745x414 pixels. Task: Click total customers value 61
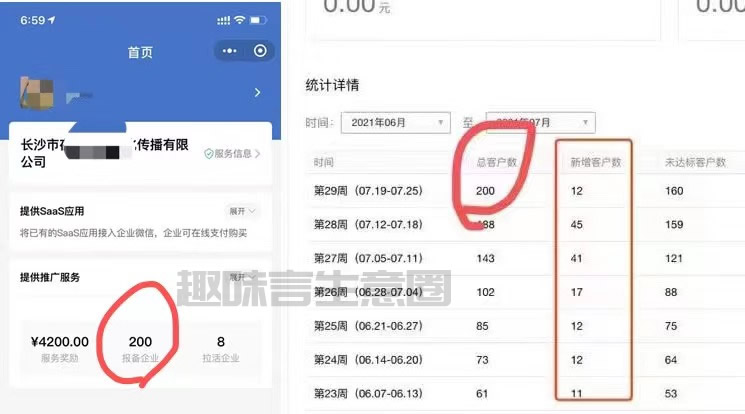pyautogui.click(x=482, y=394)
